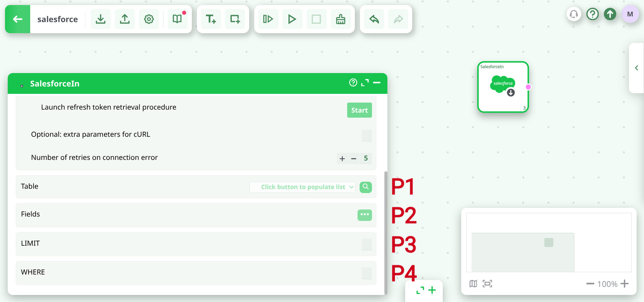Click the upload workflow icon

(125, 19)
